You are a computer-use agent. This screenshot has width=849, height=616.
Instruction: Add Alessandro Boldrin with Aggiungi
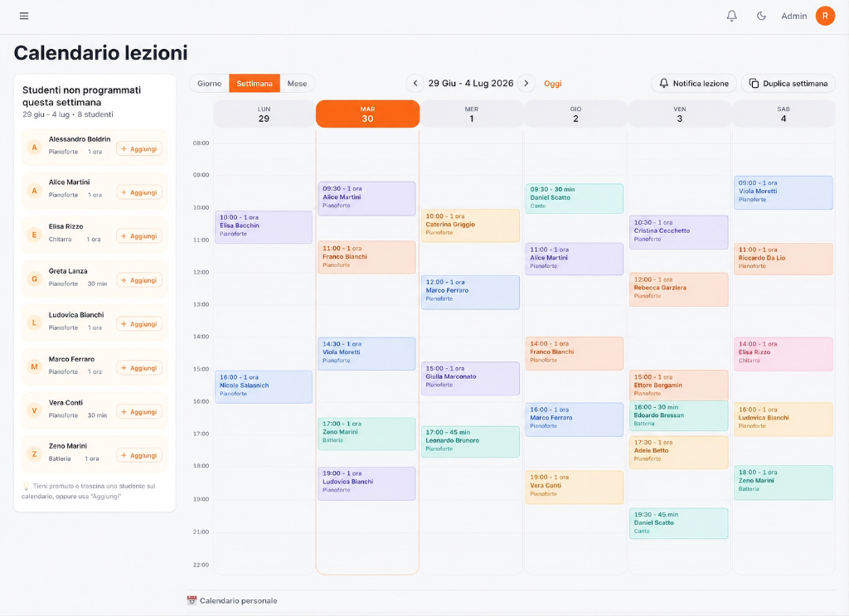[x=139, y=149]
